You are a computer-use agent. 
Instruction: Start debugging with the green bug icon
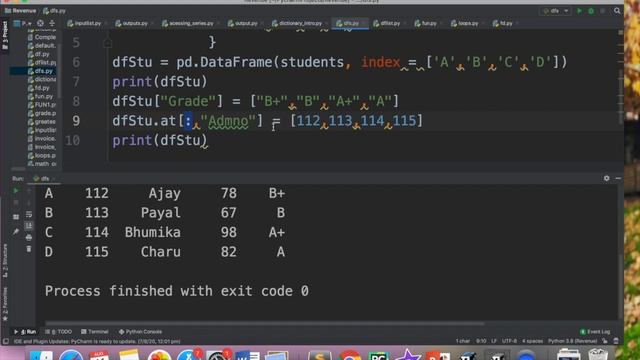591,11
